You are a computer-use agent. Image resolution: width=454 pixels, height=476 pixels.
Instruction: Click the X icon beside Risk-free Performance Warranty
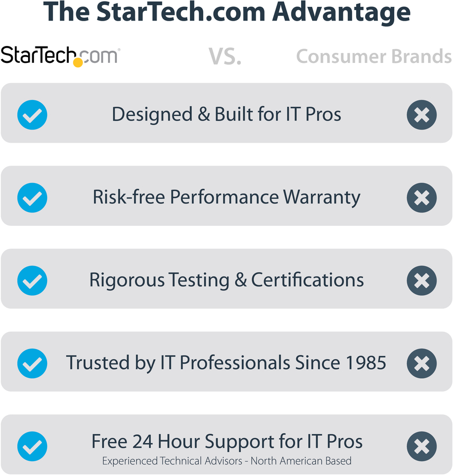(x=422, y=198)
